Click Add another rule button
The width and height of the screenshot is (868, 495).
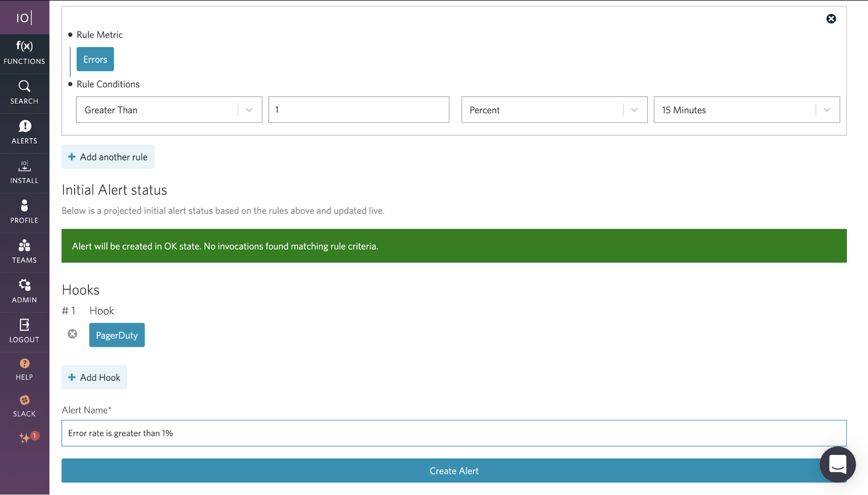[x=108, y=157]
